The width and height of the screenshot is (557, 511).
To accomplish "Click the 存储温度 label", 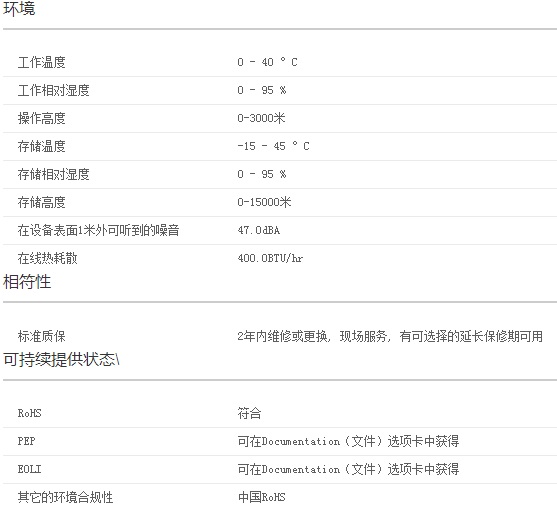I will [42, 146].
